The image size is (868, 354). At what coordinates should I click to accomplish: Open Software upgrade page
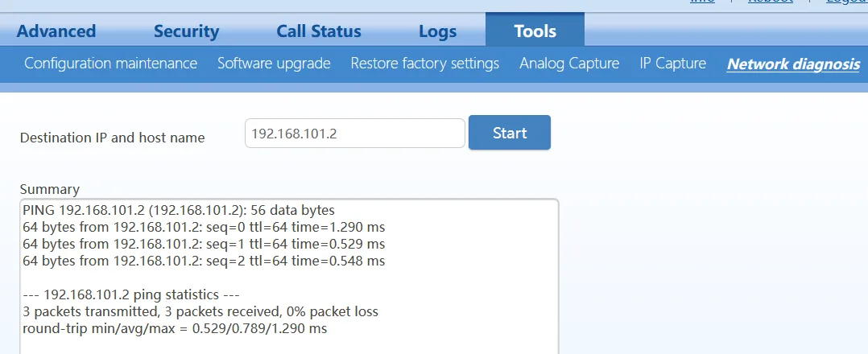tap(274, 64)
